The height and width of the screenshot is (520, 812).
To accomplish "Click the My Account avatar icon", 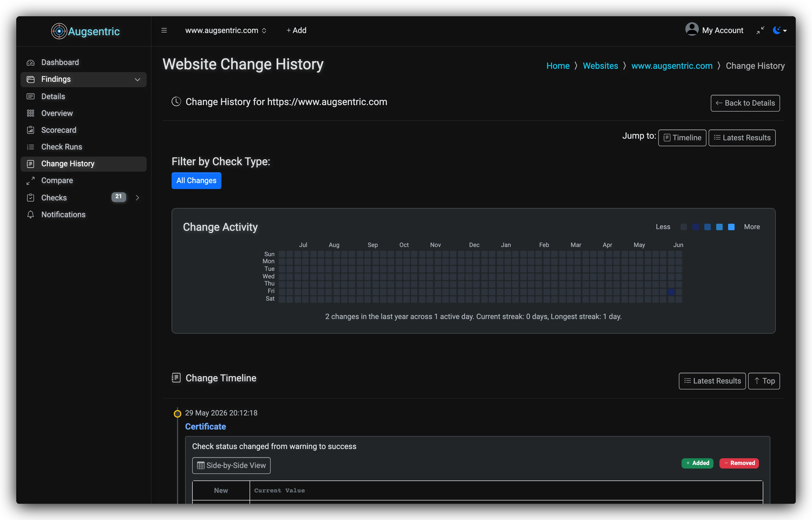I will [x=692, y=29].
